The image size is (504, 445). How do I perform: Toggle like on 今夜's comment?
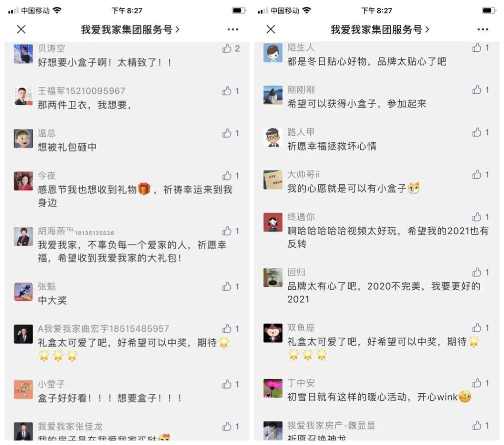[x=227, y=176]
